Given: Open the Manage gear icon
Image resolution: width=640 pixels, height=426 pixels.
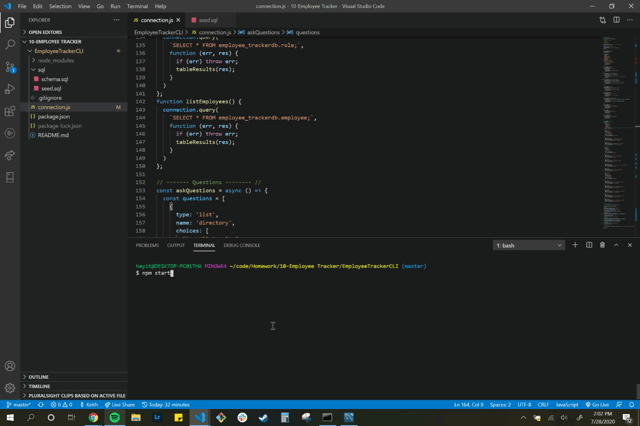Looking at the screenshot, I should click(x=10, y=388).
